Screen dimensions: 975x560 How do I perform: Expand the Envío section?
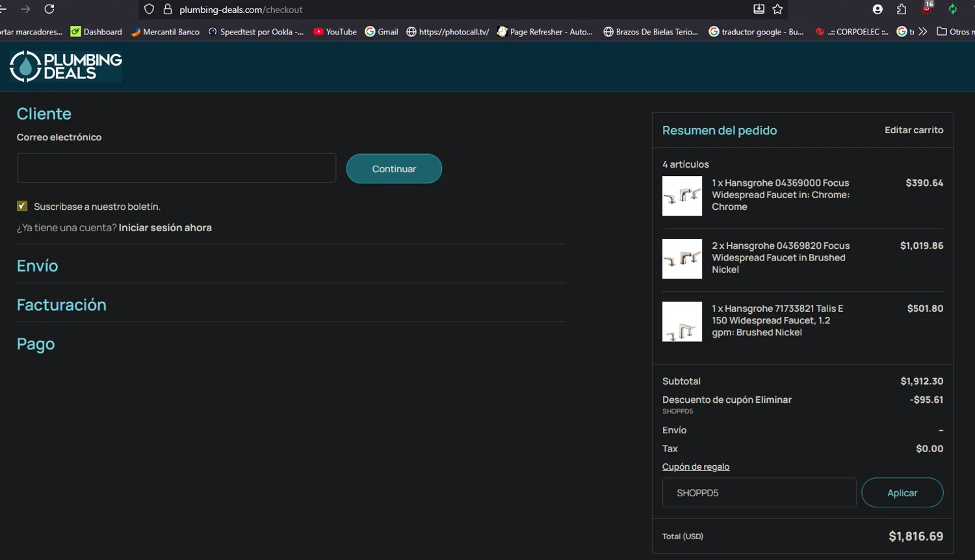point(37,265)
